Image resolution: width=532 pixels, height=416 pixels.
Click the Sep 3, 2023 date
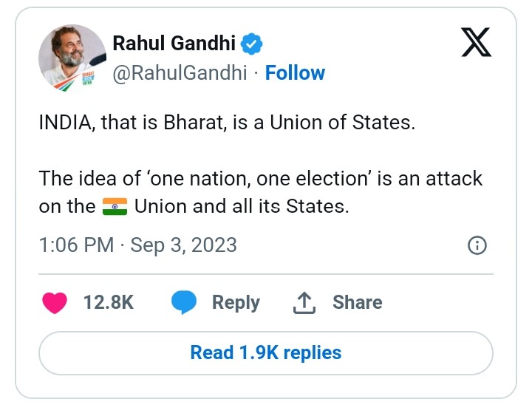183,245
